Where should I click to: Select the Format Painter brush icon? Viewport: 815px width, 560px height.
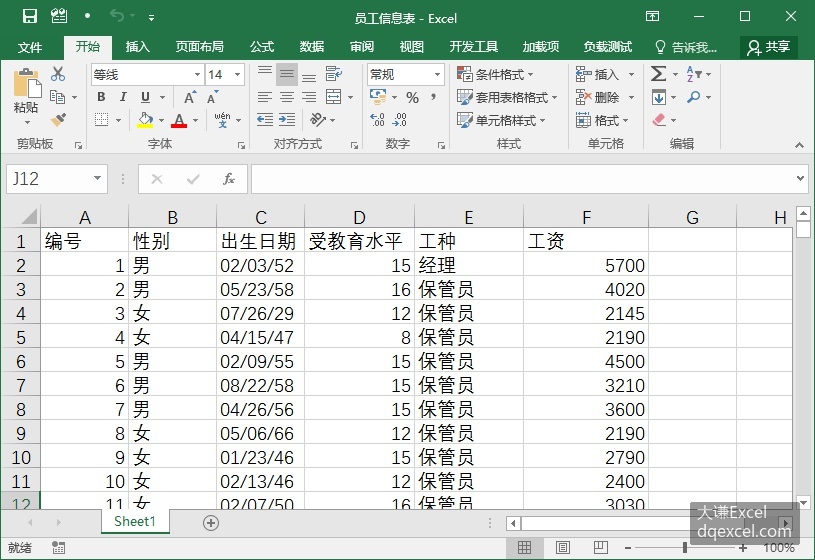[x=58, y=120]
